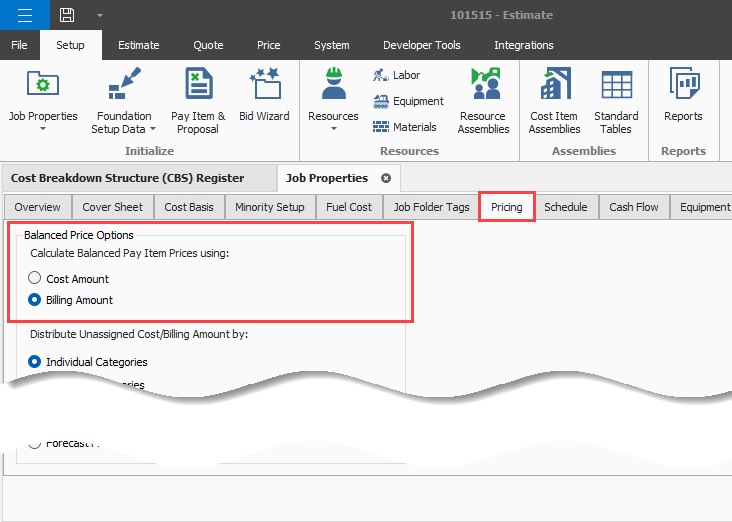Launch the Bid Wizard
Image resolution: width=732 pixels, height=522 pixels.
pyautogui.click(x=264, y=100)
